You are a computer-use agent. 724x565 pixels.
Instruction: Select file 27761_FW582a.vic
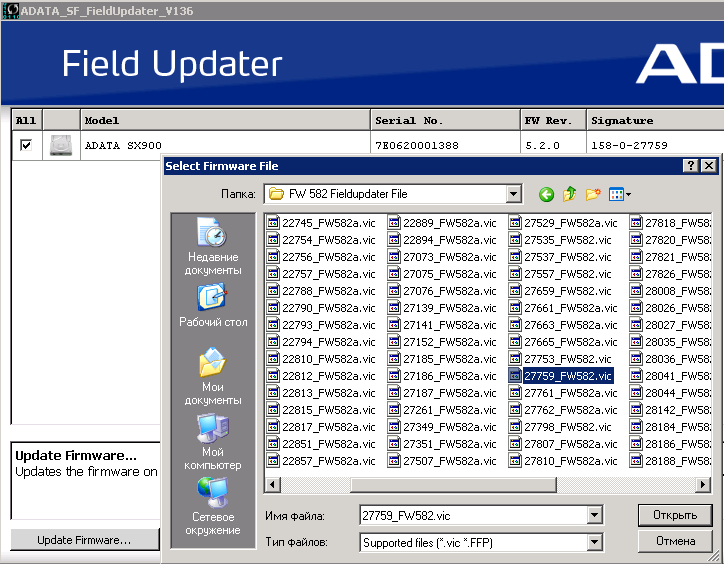tap(563, 393)
